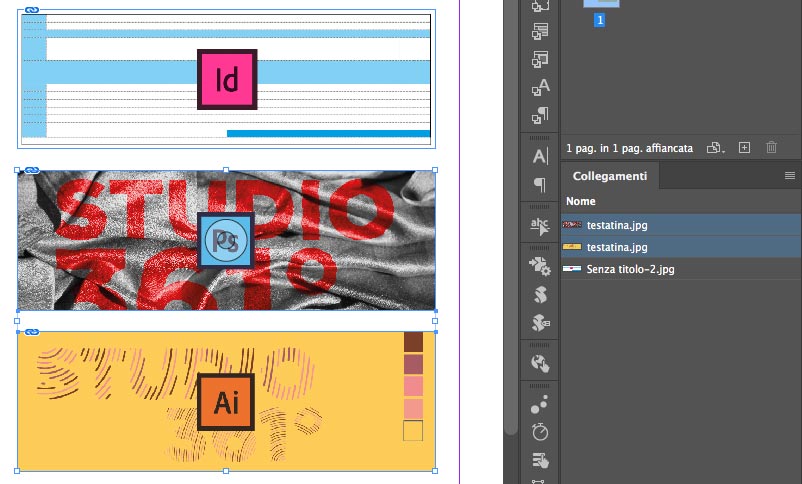Screen dimensions: 802x484
Task: Switch to the Collegamenti tab
Action: point(610,176)
